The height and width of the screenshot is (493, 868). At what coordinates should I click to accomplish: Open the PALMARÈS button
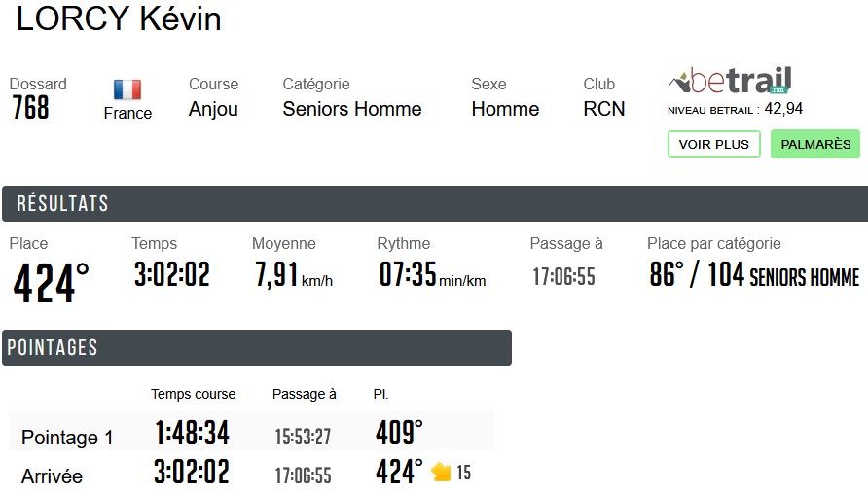[814, 144]
